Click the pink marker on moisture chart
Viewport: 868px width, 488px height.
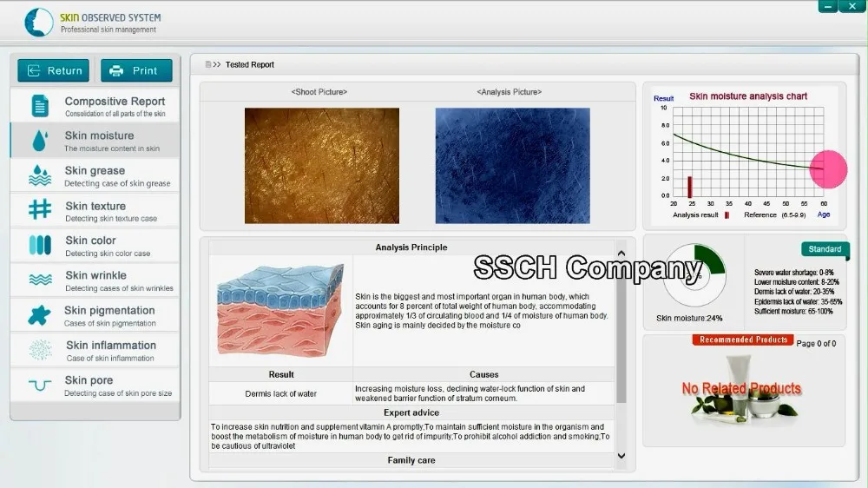(x=828, y=168)
